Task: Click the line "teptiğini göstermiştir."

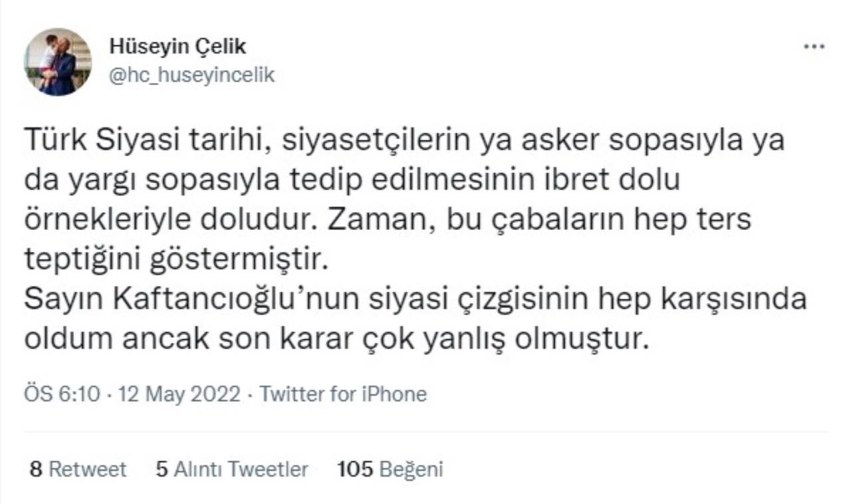Action: [177, 259]
